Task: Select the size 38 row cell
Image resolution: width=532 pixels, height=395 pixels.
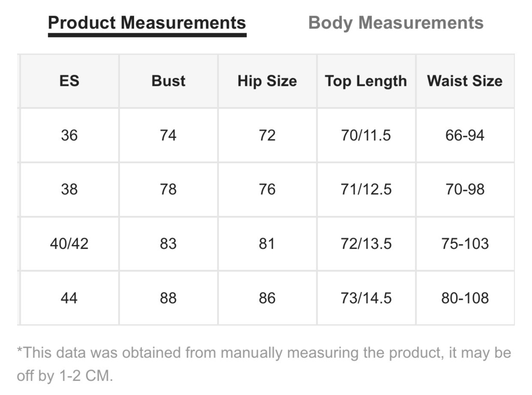Action: pyautogui.click(x=69, y=189)
